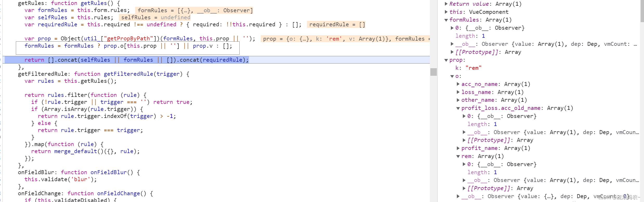This screenshot has width=644, height=202.
Task: Click the var prop getPropByPath line
Action: coord(140,39)
